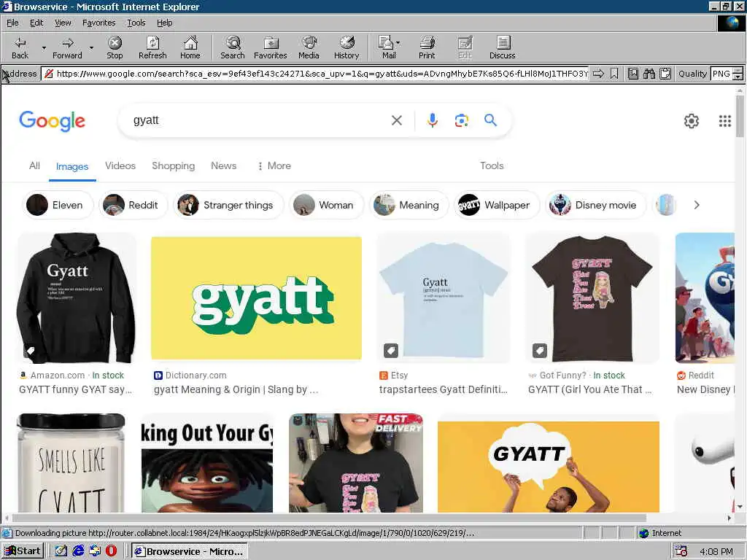Open Google Lens image search
747x560 pixels.
pyautogui.click(x=461, y=120)
